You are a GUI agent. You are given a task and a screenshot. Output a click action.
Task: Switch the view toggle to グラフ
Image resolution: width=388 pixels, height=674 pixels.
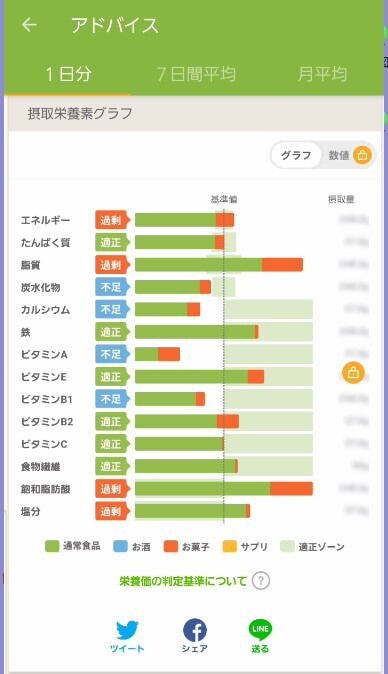(x=296, y=155)
